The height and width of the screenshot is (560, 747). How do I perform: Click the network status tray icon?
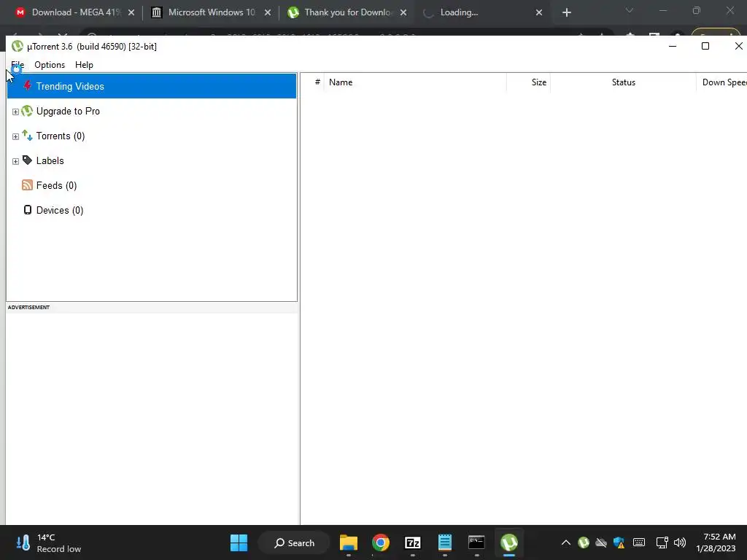click(x=662, y=542)
